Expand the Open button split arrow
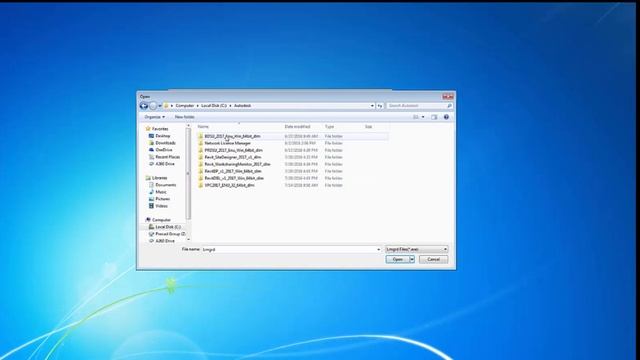The image size is (640, 360). (x=412, y=260)
